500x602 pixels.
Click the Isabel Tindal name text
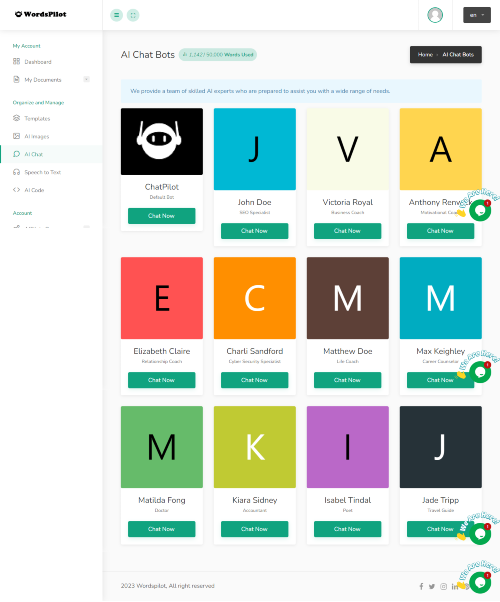pos(348,500)
